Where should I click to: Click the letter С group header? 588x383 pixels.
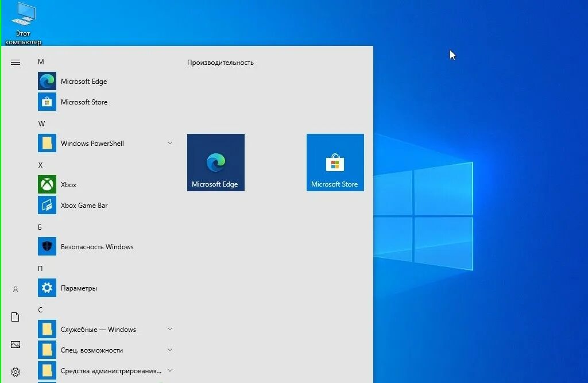click(40, 310)
